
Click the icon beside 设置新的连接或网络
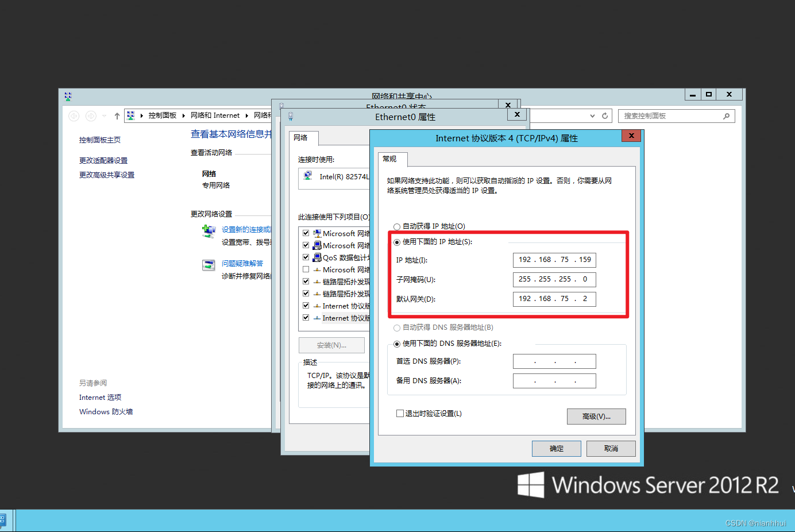coord(209,231)
